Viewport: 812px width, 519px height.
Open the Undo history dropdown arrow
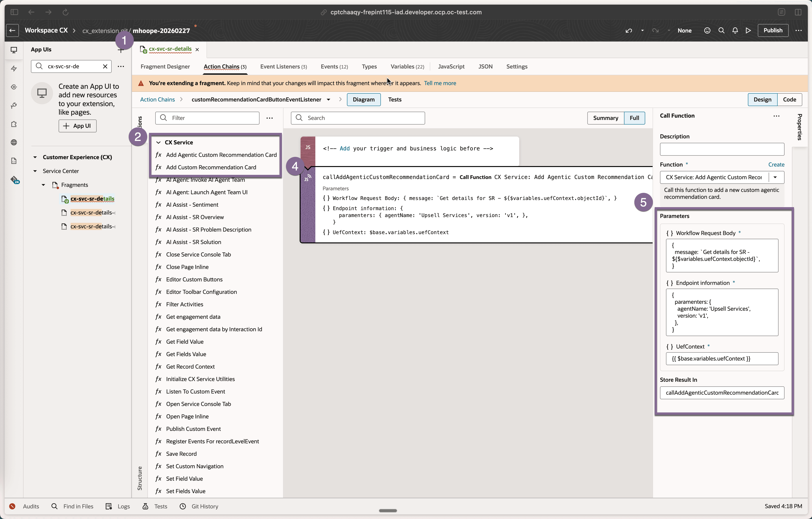pos(642,30)
